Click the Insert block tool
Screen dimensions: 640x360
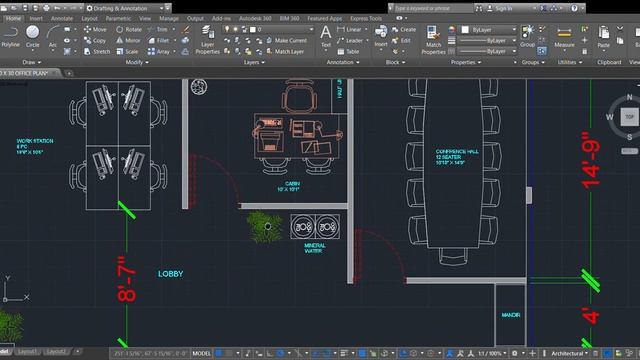tap(381, 36)
